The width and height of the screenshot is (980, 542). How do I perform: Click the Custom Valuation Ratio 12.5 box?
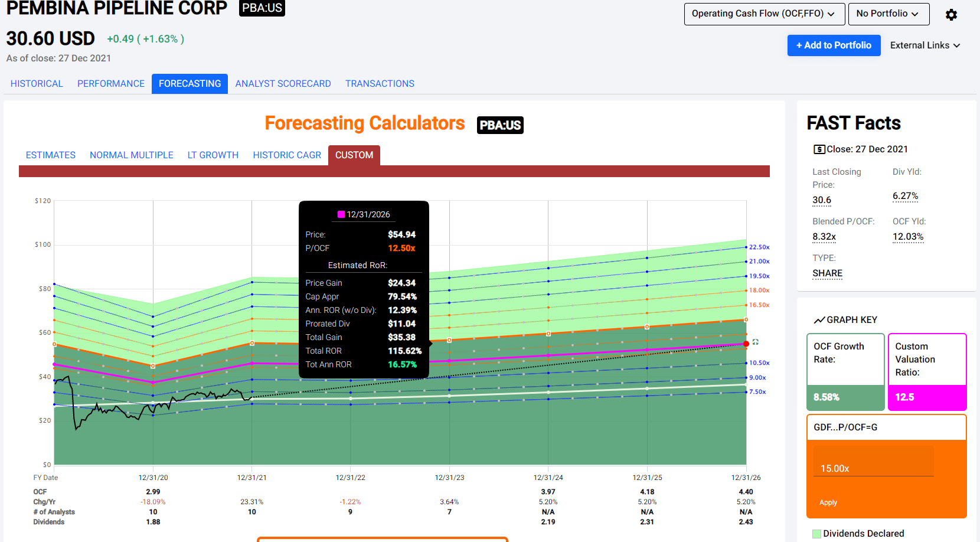(x=927, y=372)
